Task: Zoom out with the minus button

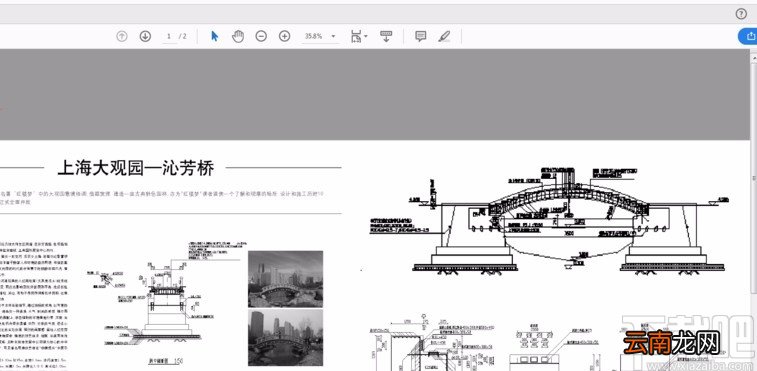Action: click(261, 36)
